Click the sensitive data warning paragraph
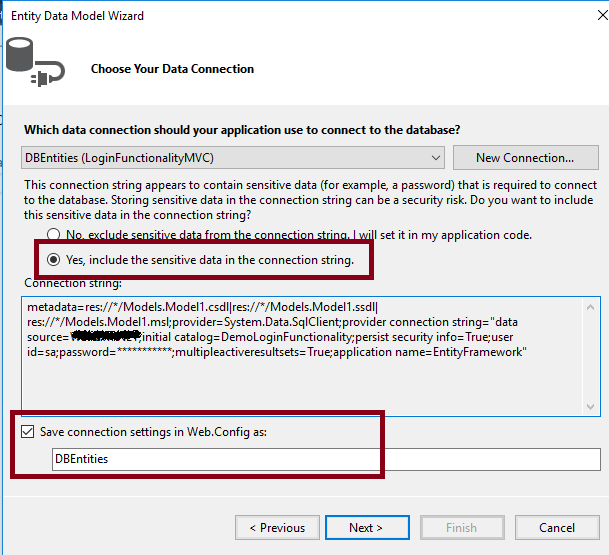This screenshot has width=609, height=555. pos(300,200)
